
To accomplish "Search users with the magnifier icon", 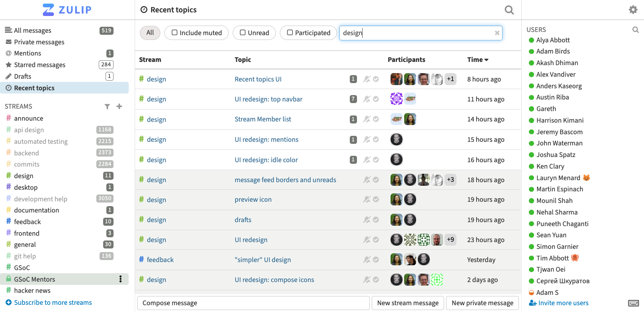I will point(635,30).
